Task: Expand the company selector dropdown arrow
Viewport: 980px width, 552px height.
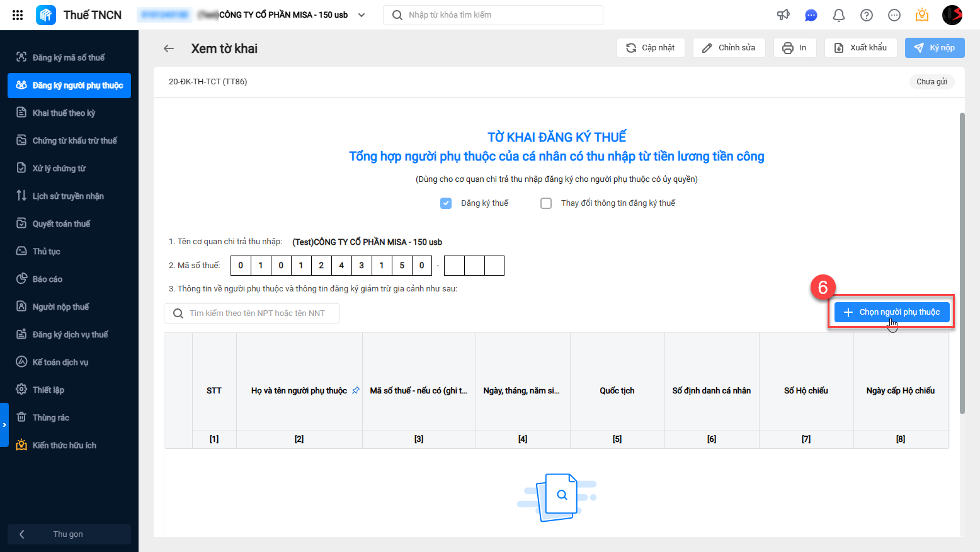Action: point(362,15)
